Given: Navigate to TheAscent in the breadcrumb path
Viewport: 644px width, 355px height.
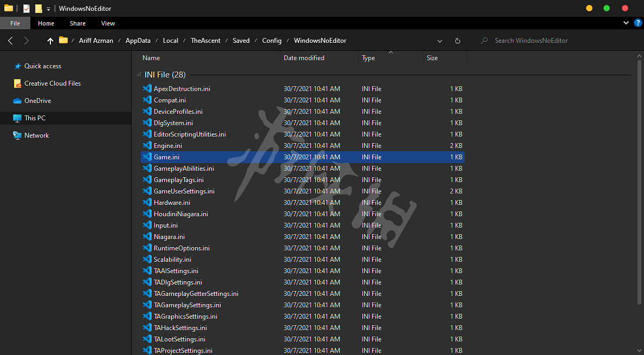Looking at the screenshot, I should [205, 41].
